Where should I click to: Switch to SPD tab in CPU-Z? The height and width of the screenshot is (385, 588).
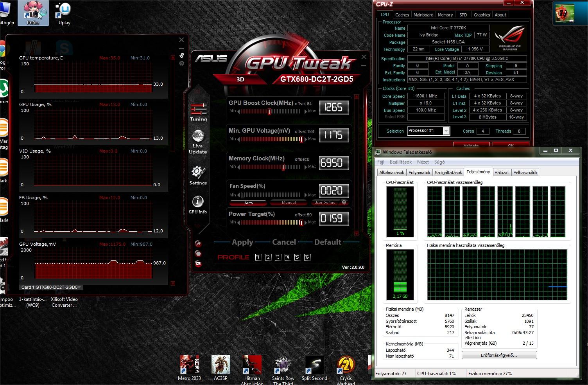pyautogui.click(x=463, y=15)
